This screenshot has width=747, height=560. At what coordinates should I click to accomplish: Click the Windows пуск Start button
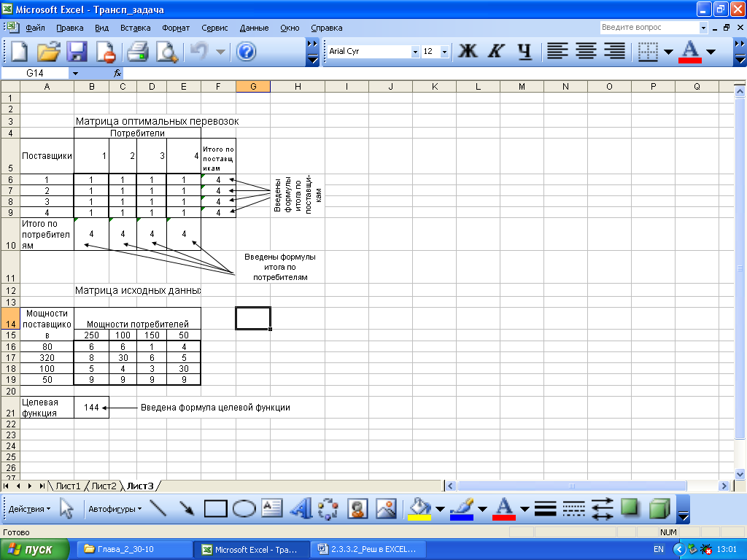(34, 549)
